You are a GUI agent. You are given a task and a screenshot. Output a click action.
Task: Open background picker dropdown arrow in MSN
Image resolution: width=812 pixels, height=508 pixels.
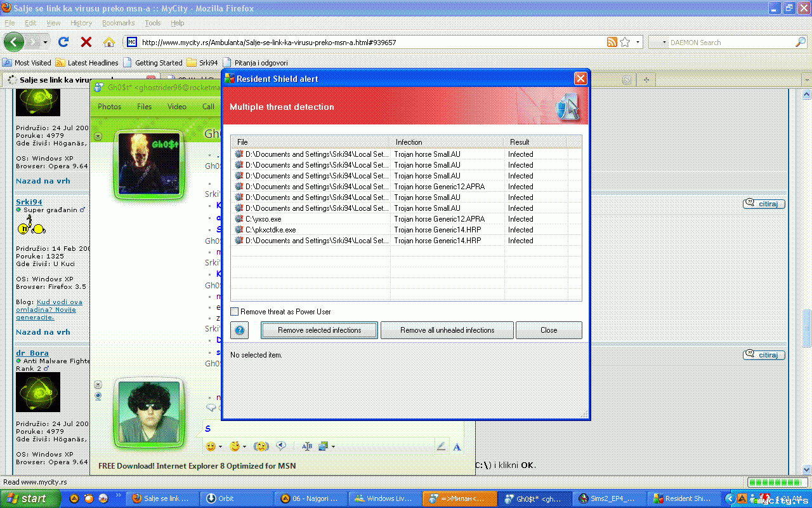pyautogui.click(x=333, y=446)
